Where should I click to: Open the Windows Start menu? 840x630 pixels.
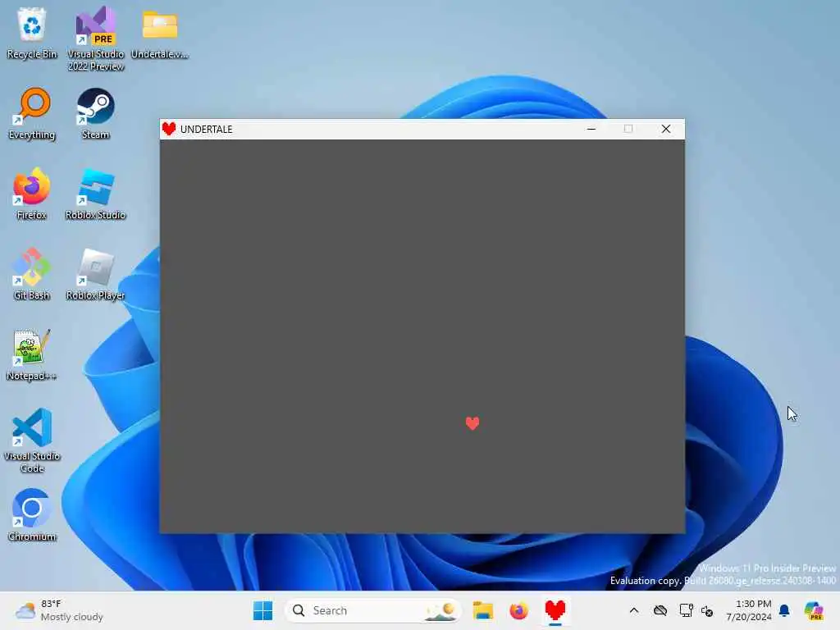[x=262, y=610]
